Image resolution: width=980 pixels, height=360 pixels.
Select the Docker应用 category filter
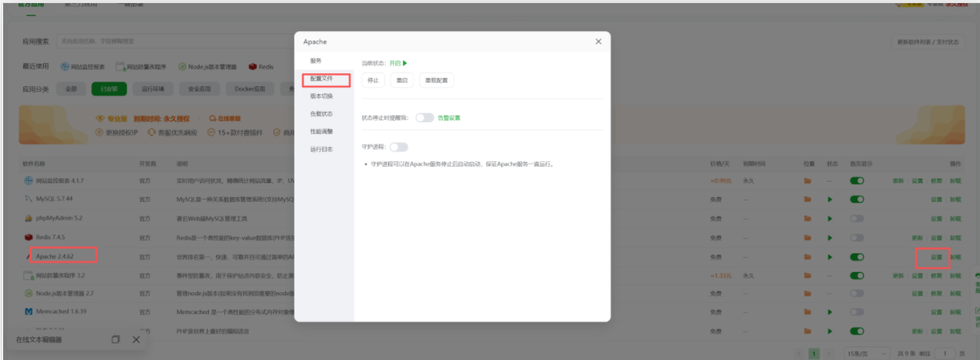coord(250,89)
